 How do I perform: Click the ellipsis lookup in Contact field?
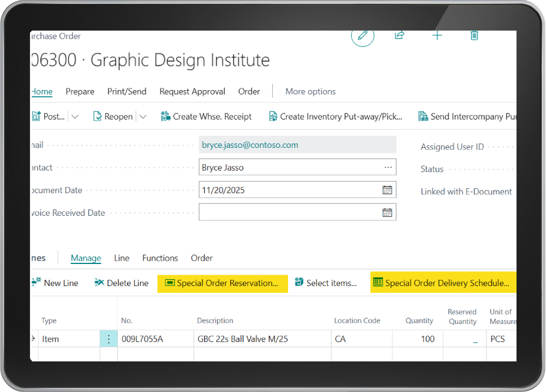tap(388, 167)
